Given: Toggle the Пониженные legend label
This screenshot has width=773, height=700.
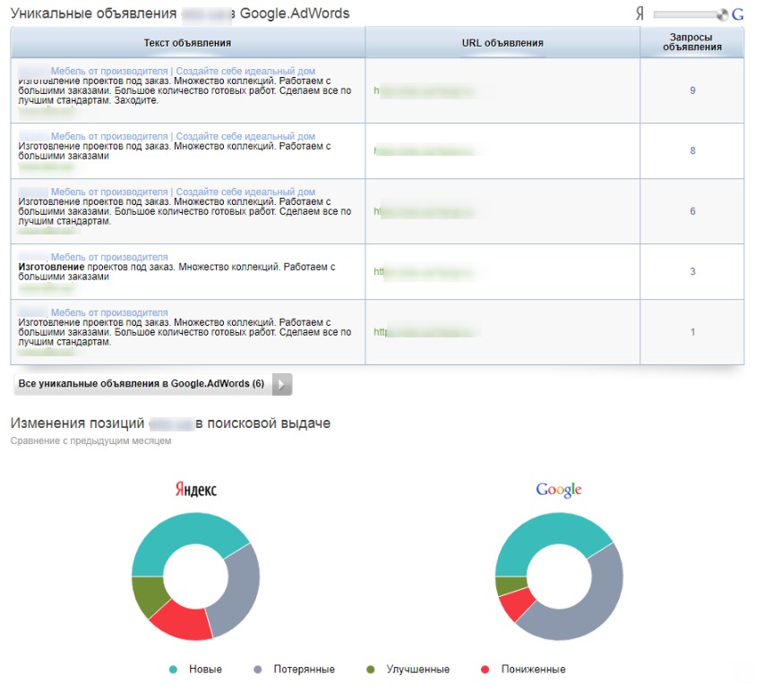Looking at the screenshot, I should [x=534, y=670].
